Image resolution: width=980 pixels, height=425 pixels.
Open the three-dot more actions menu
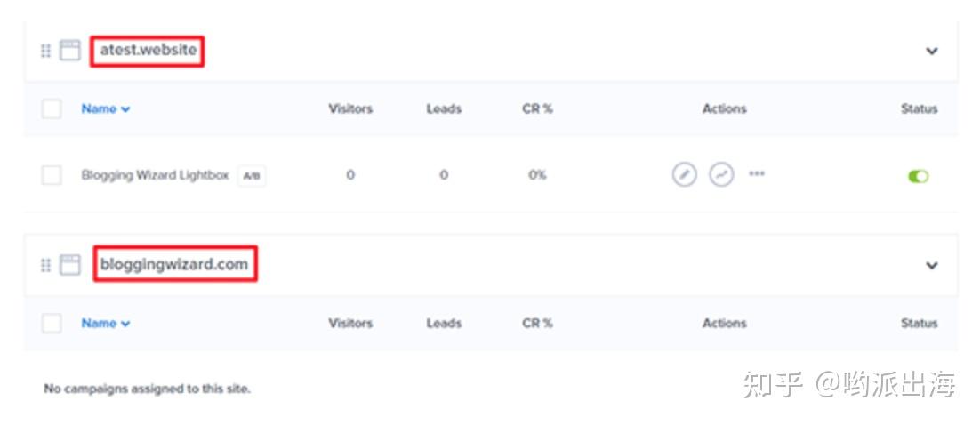point(757,174)
